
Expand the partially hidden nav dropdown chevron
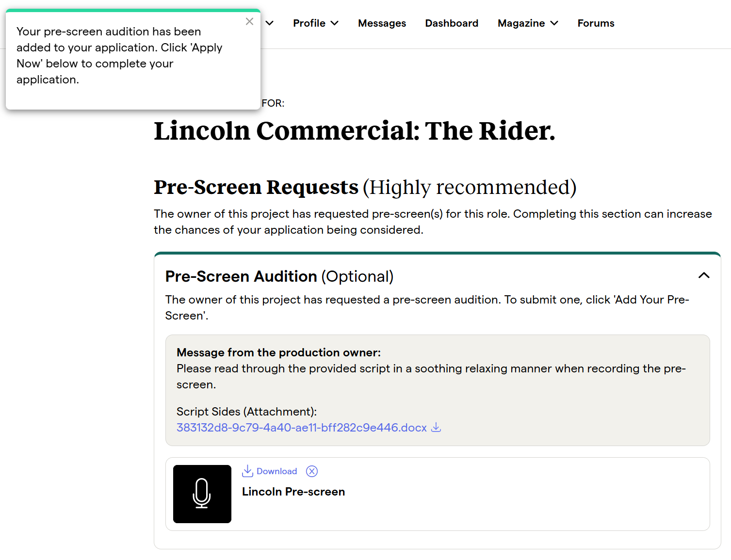click(x=270, y=23)
